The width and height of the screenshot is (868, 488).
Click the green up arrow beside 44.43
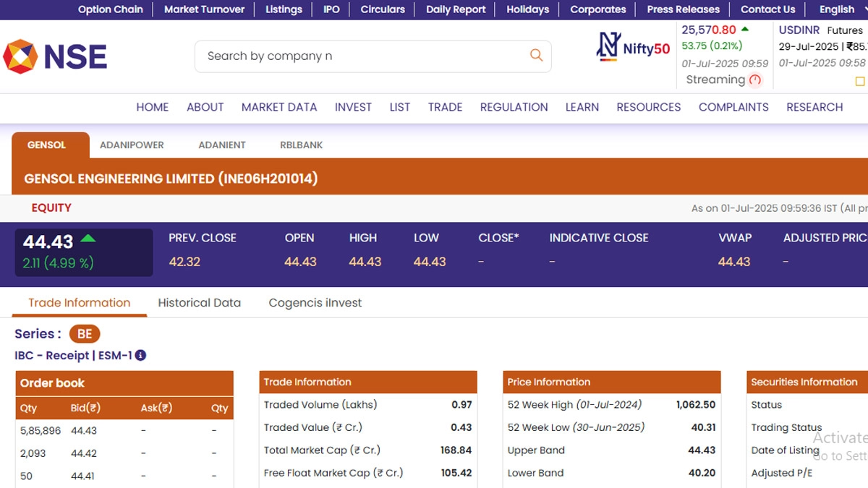coord(88,239)
